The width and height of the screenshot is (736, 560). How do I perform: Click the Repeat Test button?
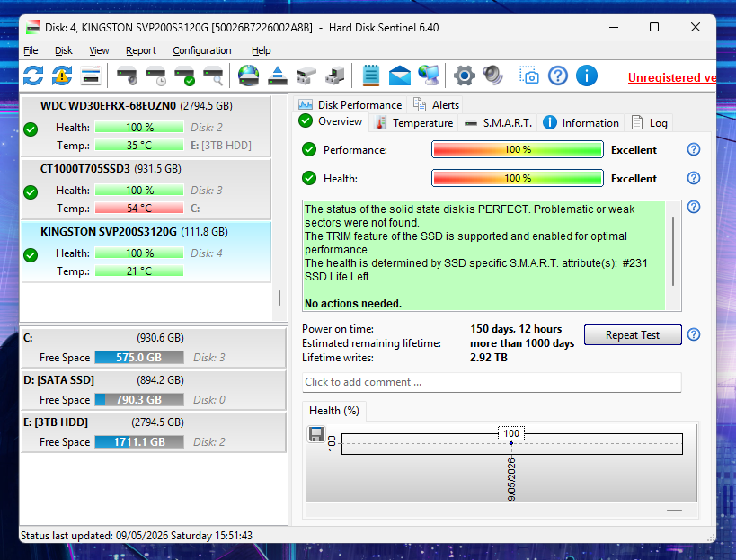pos(633,335)
